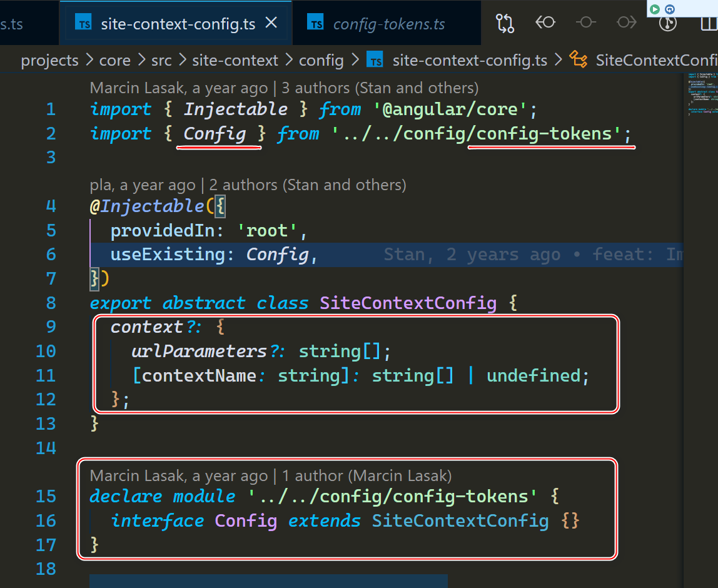Click the green play icon in the overlay bar
This screenshot has height=588, width=718.
[655, 9]
